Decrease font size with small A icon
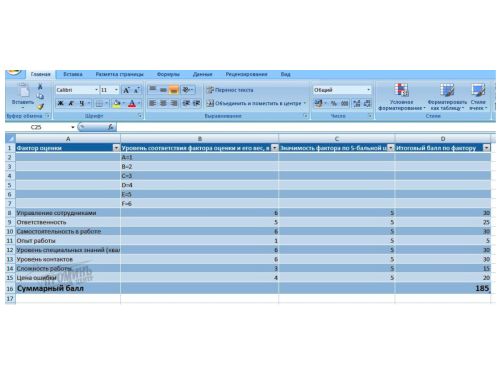Screen dimensions: 500x375 click(136, 90)
